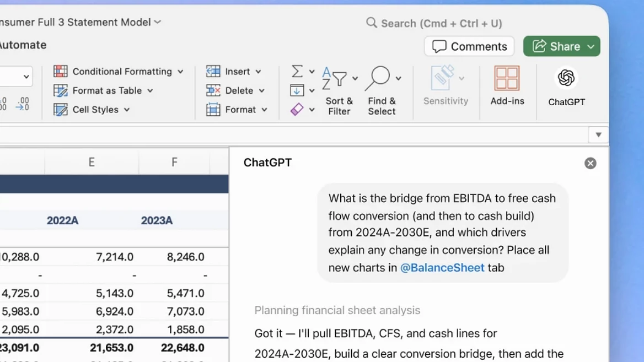
Task: Click the Cell Styles icon
Action: pyautogui.click(x=61, y=110)
